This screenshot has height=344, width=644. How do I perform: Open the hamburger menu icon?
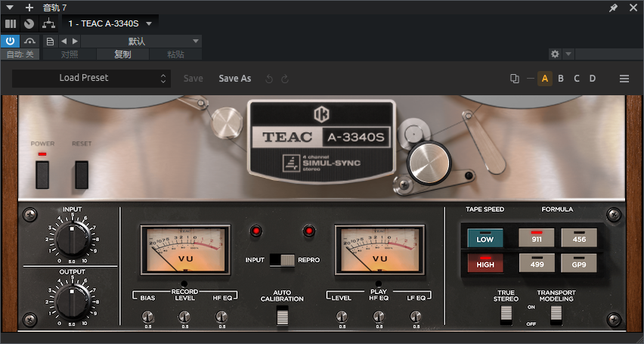[x=624, y=79]
